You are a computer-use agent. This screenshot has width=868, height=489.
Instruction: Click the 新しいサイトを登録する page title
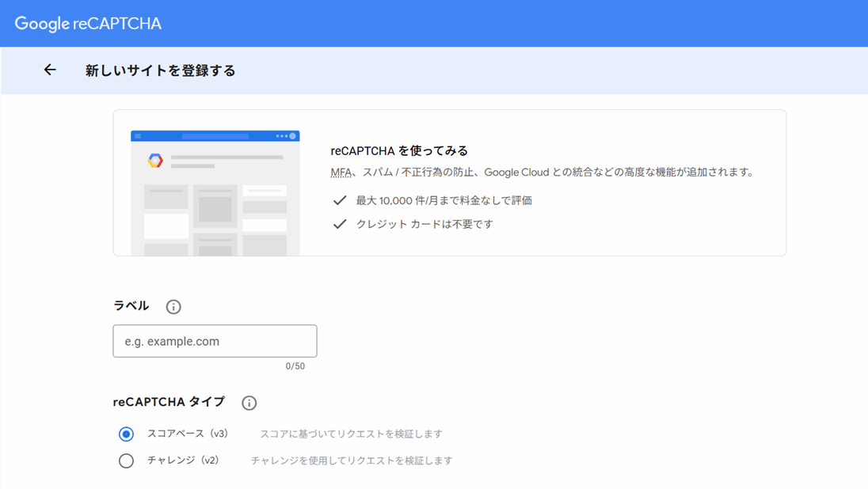(161, 70)
